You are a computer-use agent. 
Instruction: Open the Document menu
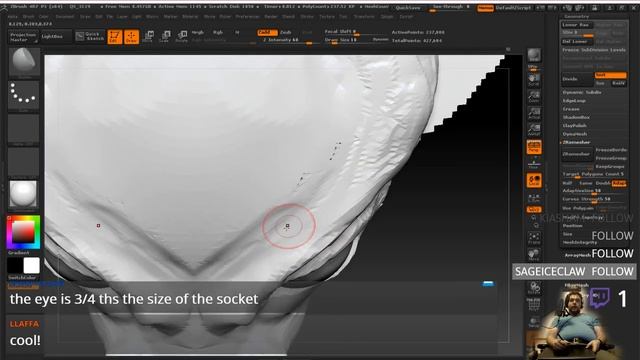pos(64,16)
